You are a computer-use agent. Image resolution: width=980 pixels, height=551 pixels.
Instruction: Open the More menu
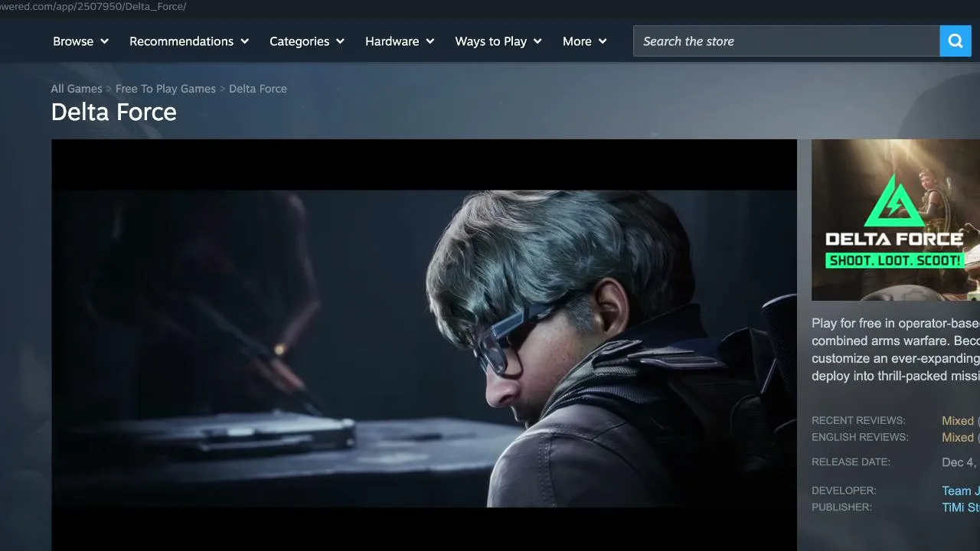(x=585, y=41)
